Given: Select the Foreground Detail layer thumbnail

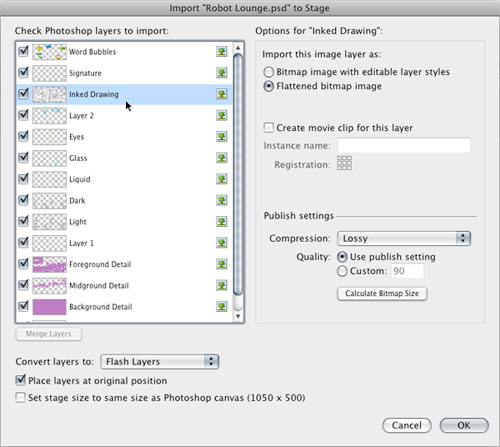Looking at the screenshot, I should [x=49, y=265].
